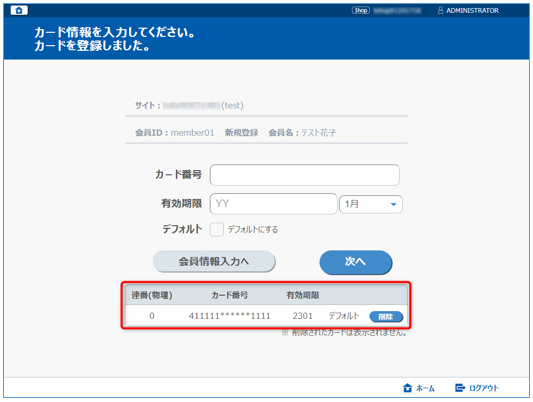Go back with 会員情報入力へ button
This screenshot has height=402, width=533.
click(214, 262)
